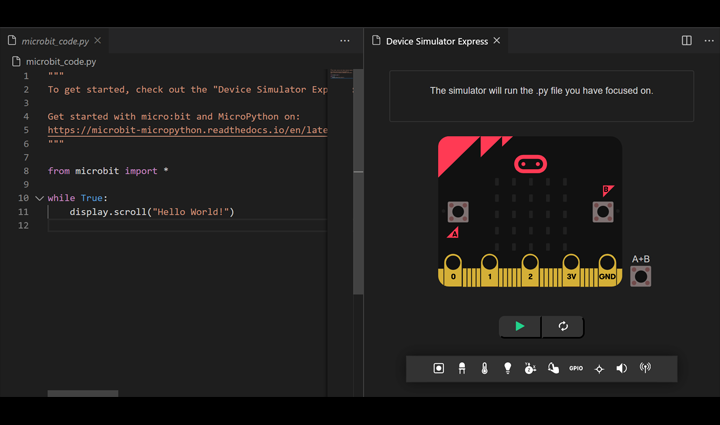Close the Device Simulator Express tab
The image size is (720, 425).
tap(497, 41)
